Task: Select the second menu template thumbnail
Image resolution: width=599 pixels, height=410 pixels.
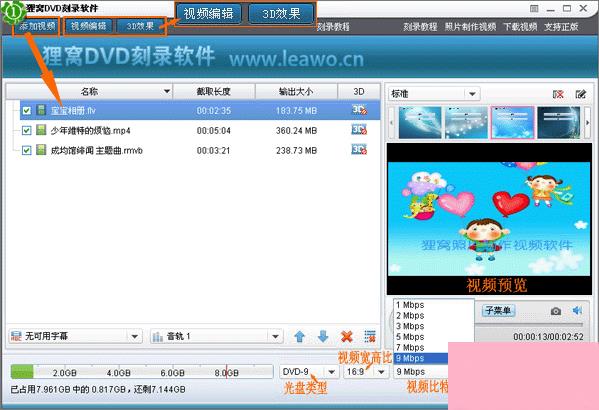Action: (x=466, y=122)
